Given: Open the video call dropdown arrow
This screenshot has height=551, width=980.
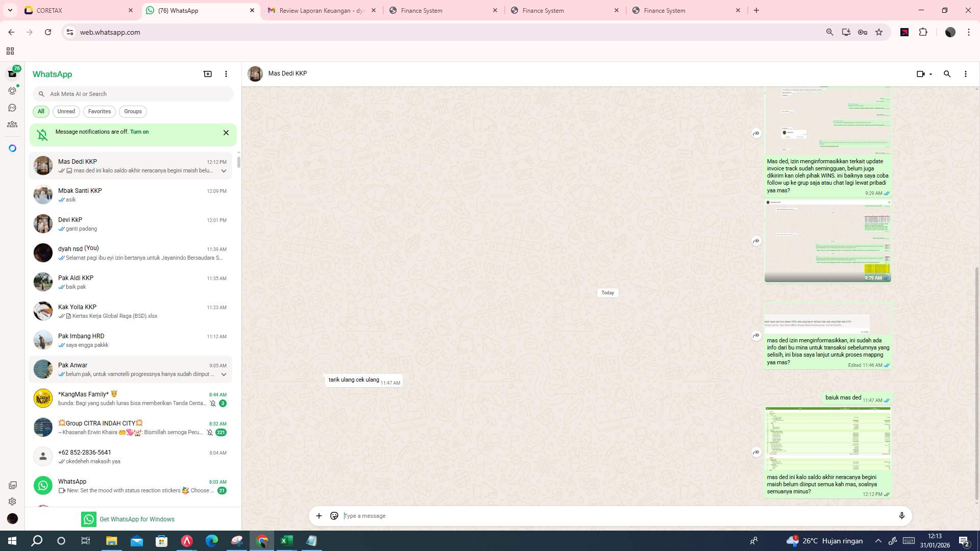Looking at the screenshot, I should tap(930, 74).
